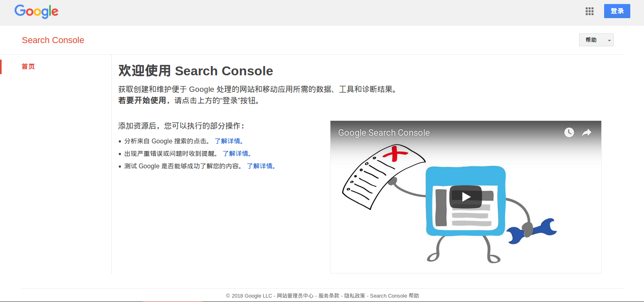Click the share arrow icon on video
The image size is (644, 302).
(587, 132)
